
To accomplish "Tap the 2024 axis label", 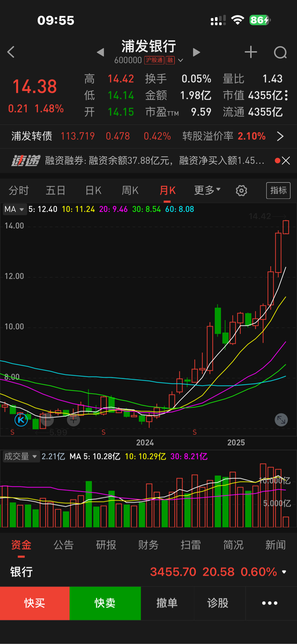I will pyautogui.click(x=145, y=442).
